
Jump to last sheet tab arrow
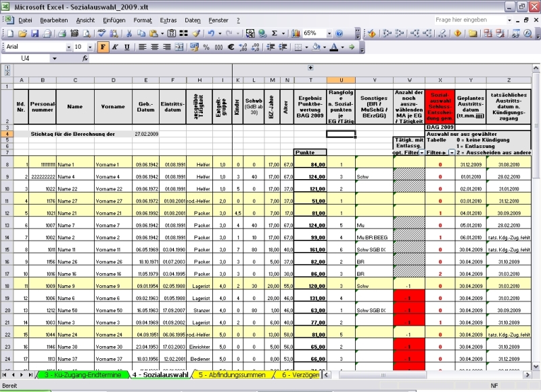pyautogui.click(x=30, y=374)
